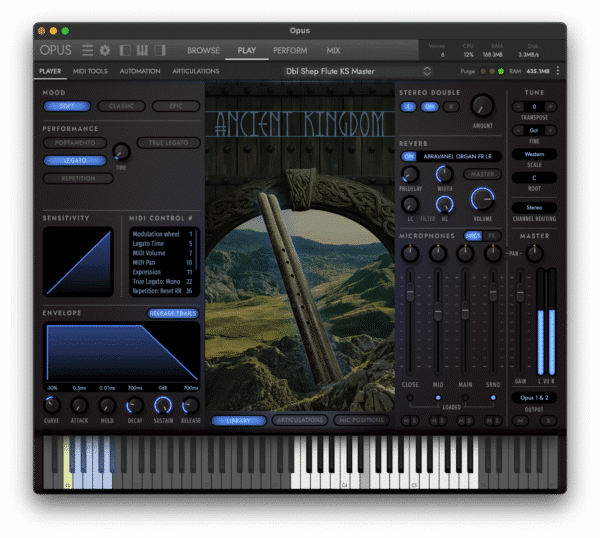
Task: Click the reverb Volume knob
Action: (483, 199)
